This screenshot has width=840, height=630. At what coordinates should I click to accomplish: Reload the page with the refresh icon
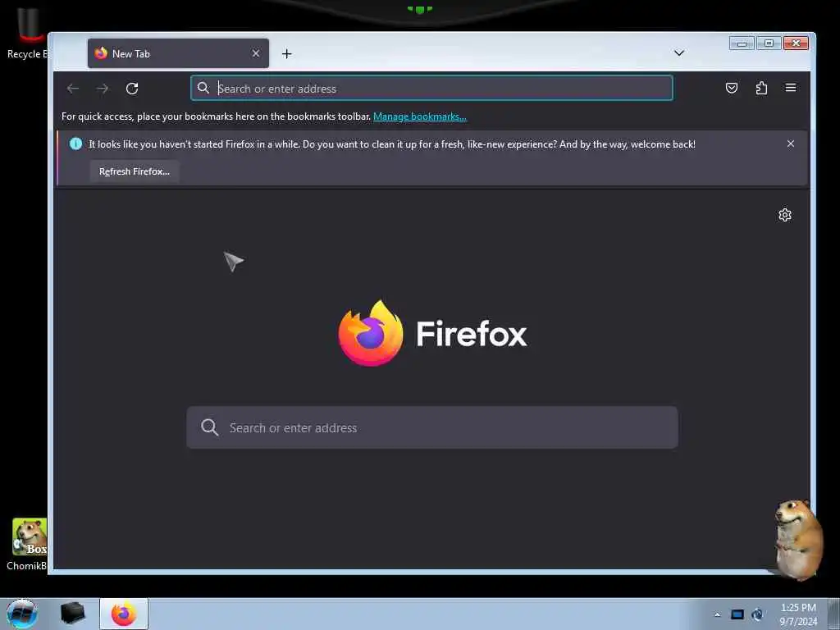(132, 89)
